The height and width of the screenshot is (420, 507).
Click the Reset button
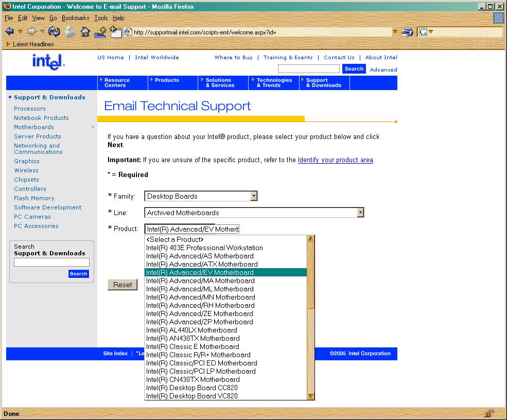click(x=123, y=285)
